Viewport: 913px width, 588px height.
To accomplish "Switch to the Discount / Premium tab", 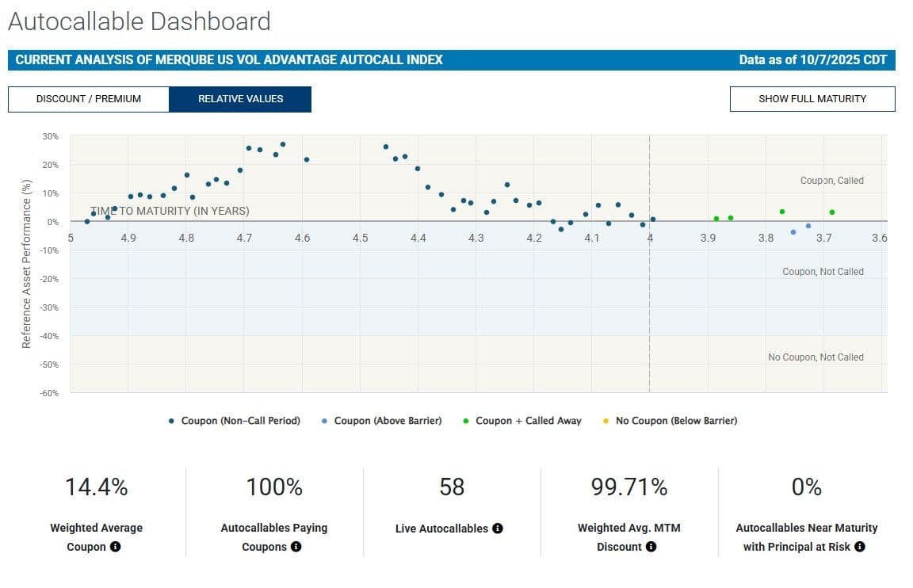I will point(89,99).
